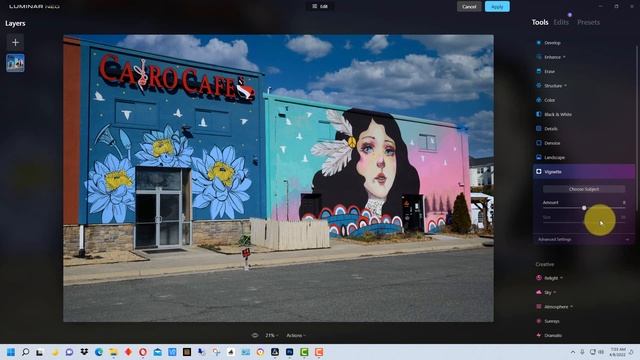Open Dropbox from the taskbar
640x360 pixels.
pyautogui.click(x=84, y=352)
